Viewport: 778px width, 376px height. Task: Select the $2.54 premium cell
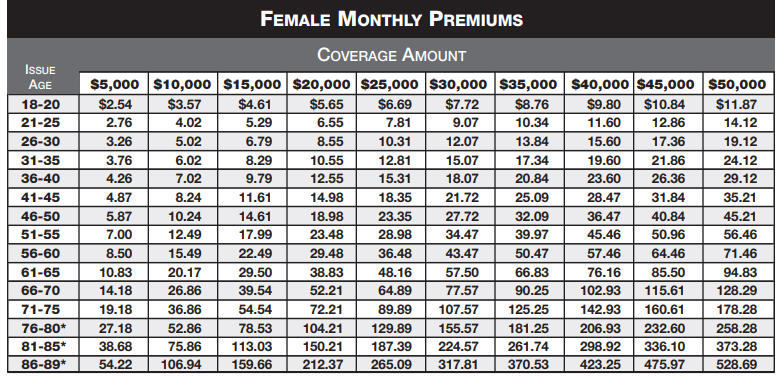115,105
